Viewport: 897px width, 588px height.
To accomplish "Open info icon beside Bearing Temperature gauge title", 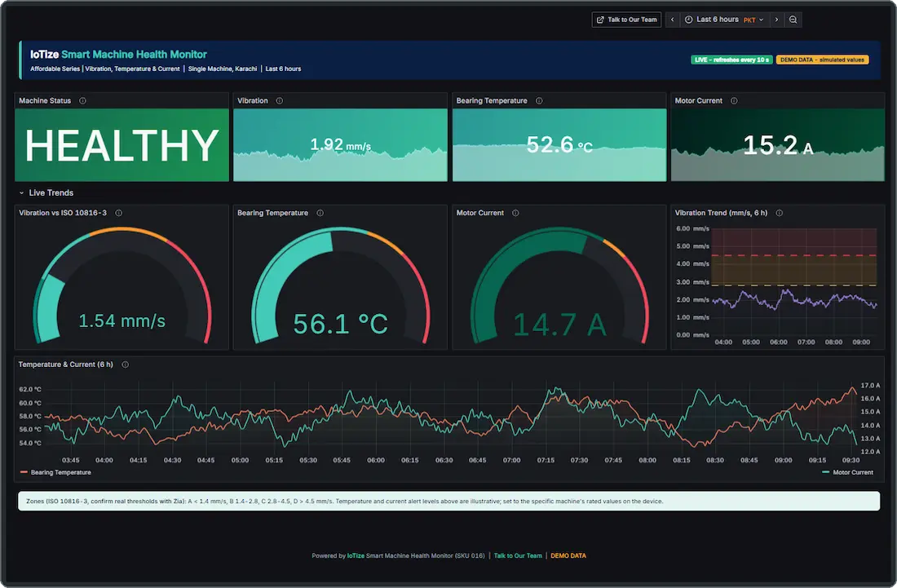I will coord(320,213).
